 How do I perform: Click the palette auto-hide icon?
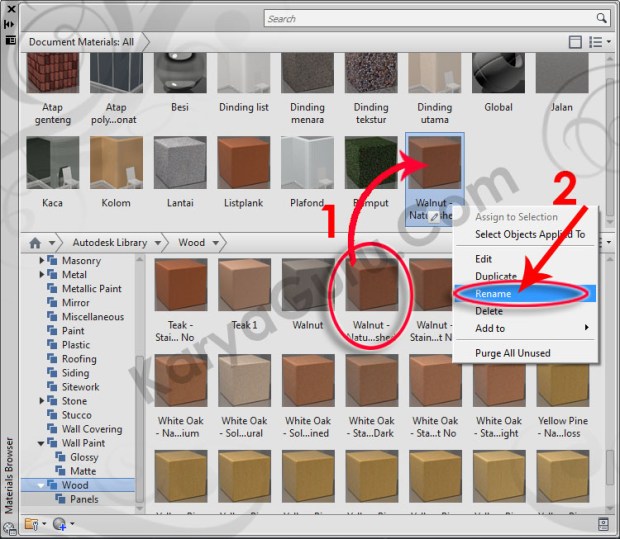pos(9,25)
